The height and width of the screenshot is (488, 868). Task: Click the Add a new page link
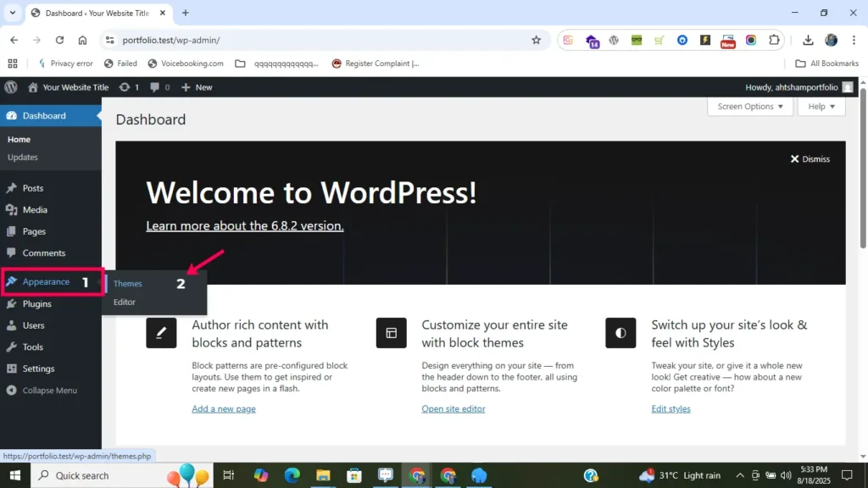pos(223,409)
